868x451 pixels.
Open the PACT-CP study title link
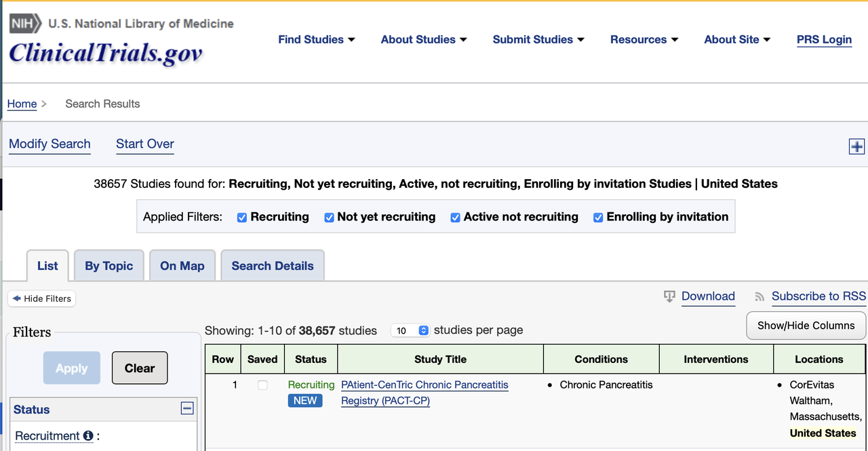pyautogui.click(x=425, y=393)
